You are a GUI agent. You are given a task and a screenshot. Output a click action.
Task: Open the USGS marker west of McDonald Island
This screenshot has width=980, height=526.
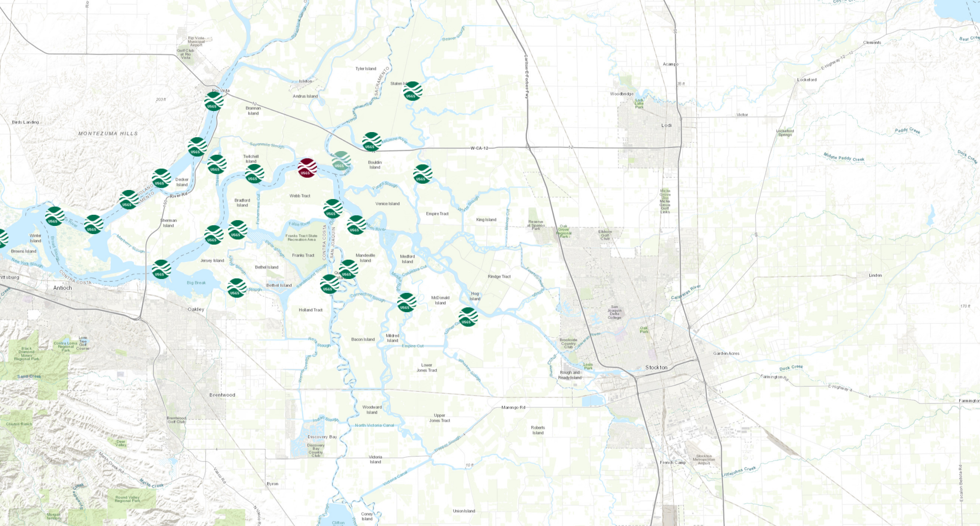tap(407, 303)
